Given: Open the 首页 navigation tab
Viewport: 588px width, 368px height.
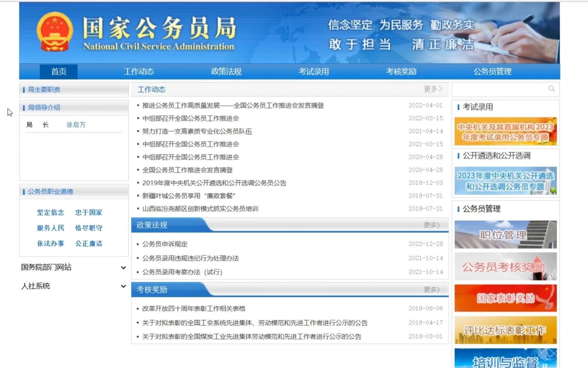Looking at the screenshot, I should click(59, 72).
